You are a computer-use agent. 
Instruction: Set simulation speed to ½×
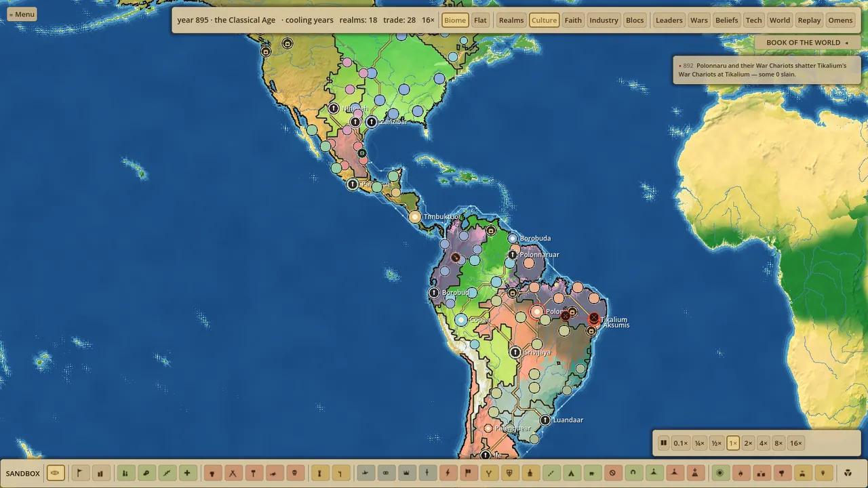tap(716, 443)
